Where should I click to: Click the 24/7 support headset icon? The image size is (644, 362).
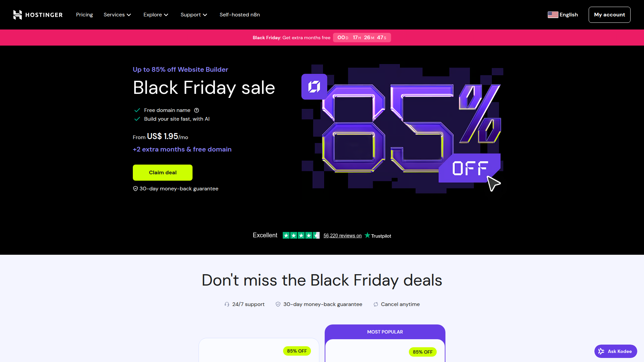[227, 304]
